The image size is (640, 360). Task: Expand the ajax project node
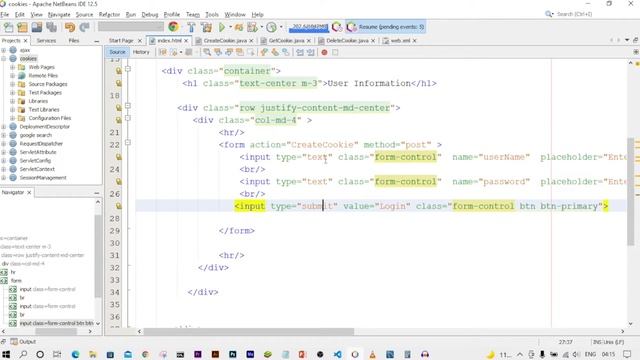click(4, 50)
